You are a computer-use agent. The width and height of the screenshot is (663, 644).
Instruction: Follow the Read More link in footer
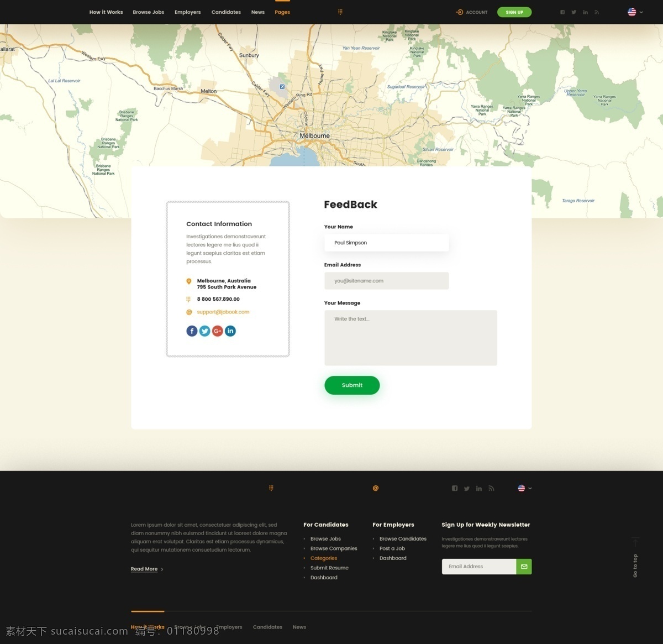pyautogui.click(x=147, y=569)
